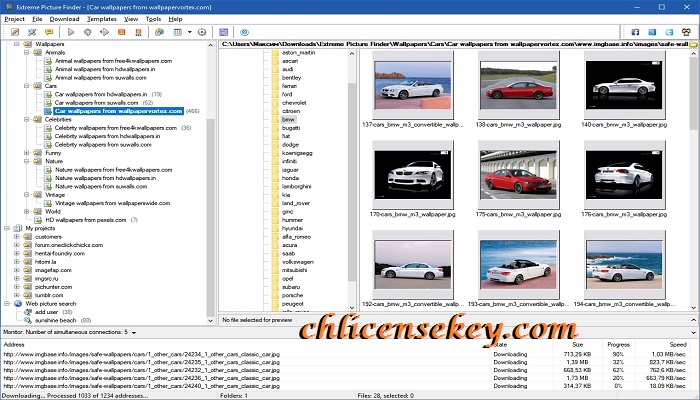Click the yellow comment bubble icon
Screen dimensions: 700x400
click(49, 32)
